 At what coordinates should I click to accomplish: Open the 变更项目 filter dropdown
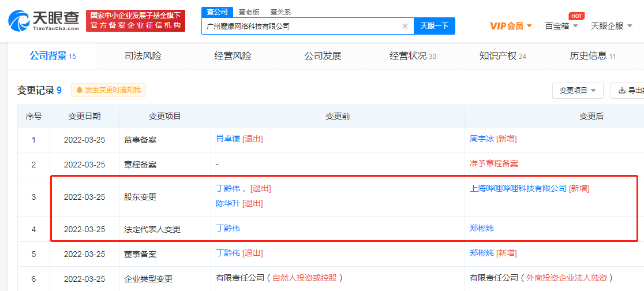pos(578,91)
